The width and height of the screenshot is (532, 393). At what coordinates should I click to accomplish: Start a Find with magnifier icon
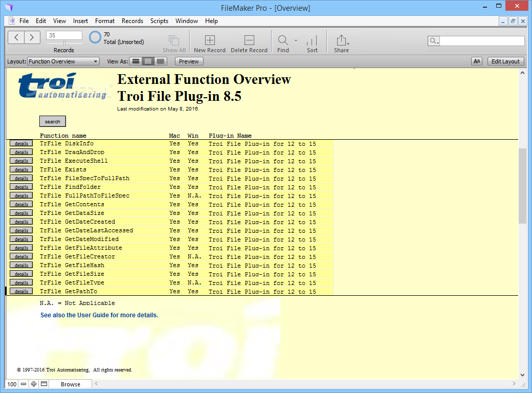pyautogui.click(x=283, y=40)
